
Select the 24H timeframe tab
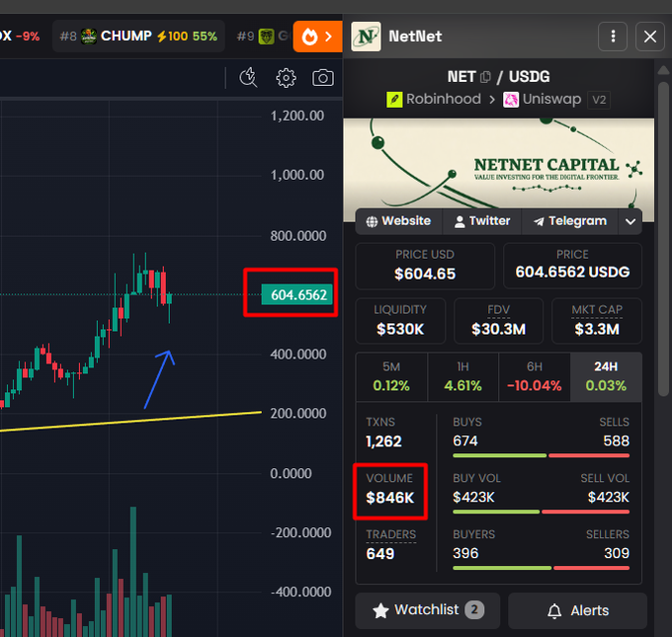pyautogui.click(x=606, y=376)
